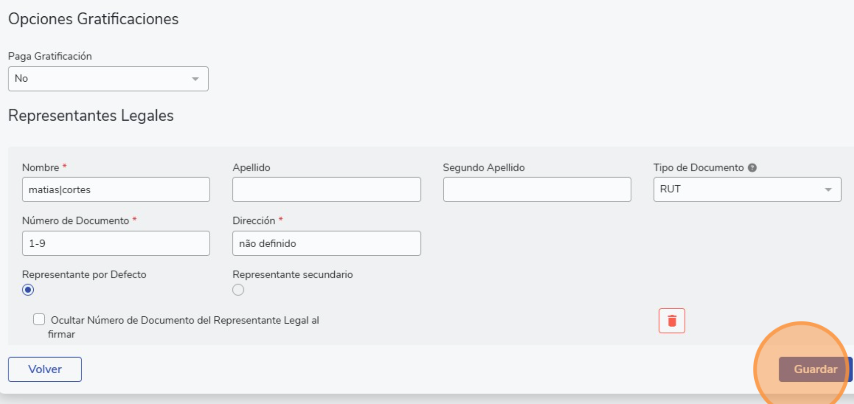Click the blue button beside Guardar
Viewport: 854px width, 404px height.
pos(851,369)
